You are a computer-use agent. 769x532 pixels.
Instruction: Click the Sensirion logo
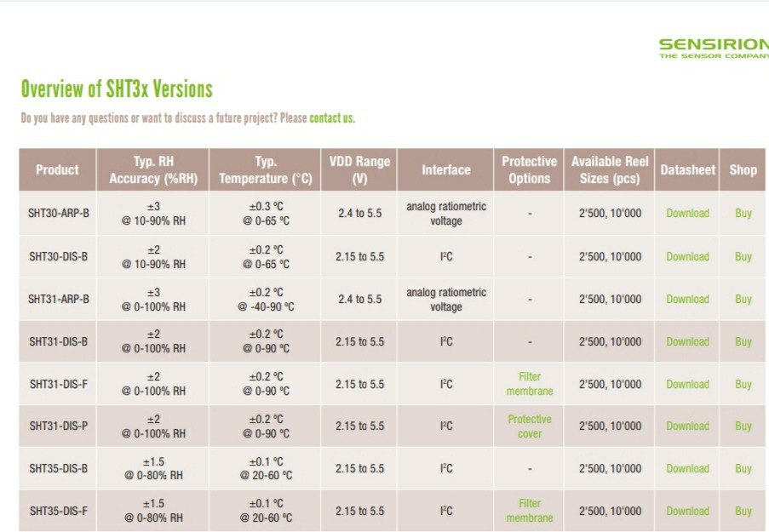(714, 48)
